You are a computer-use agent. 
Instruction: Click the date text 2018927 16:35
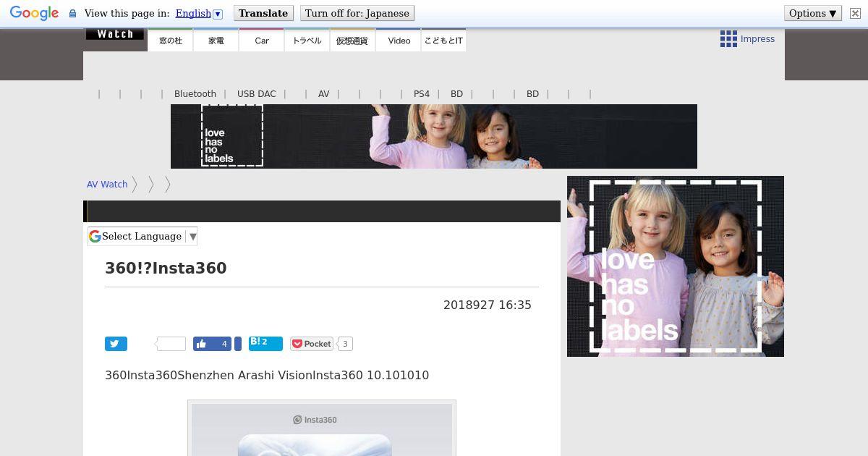(x=488, y=305)
